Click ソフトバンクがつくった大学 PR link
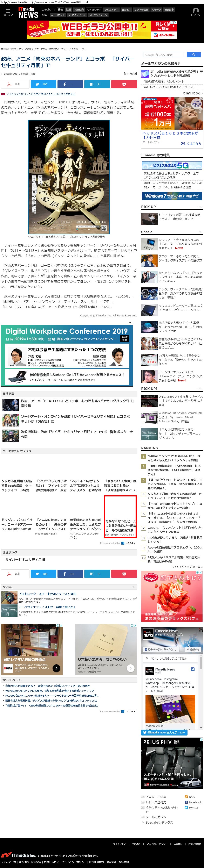Screen dimensions: 204x868 (41, 94)
